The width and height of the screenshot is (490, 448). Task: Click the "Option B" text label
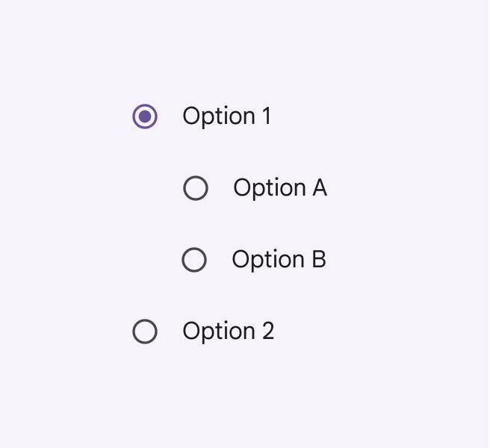coord(279,260)
